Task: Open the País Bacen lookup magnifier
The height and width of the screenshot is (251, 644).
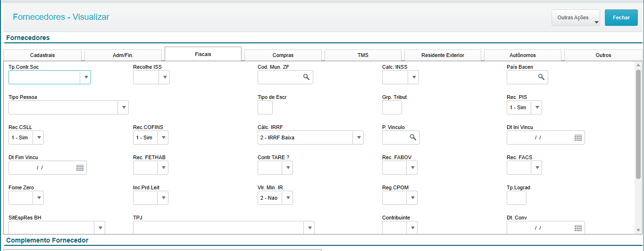Action: tap(541, 77)
